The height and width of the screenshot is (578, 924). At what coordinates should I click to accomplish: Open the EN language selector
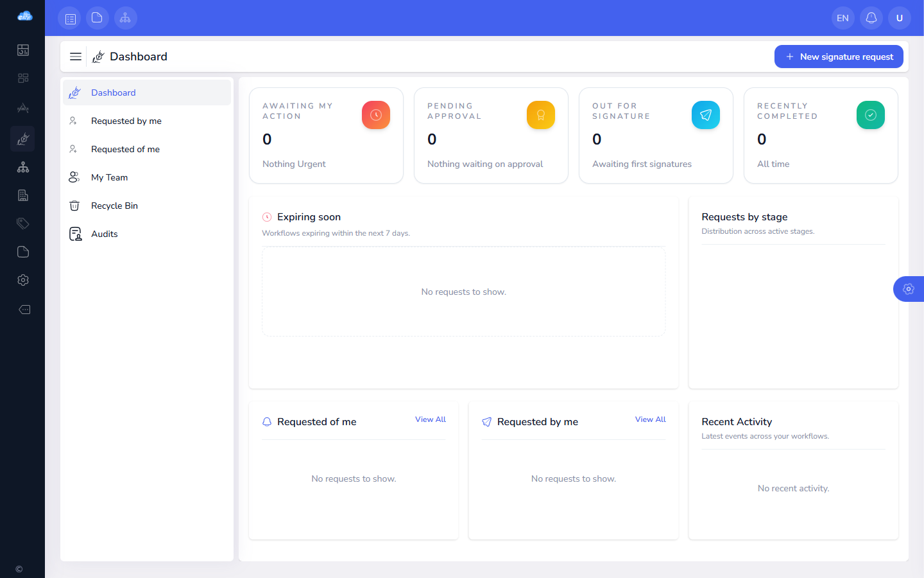[x=843, y=18]
